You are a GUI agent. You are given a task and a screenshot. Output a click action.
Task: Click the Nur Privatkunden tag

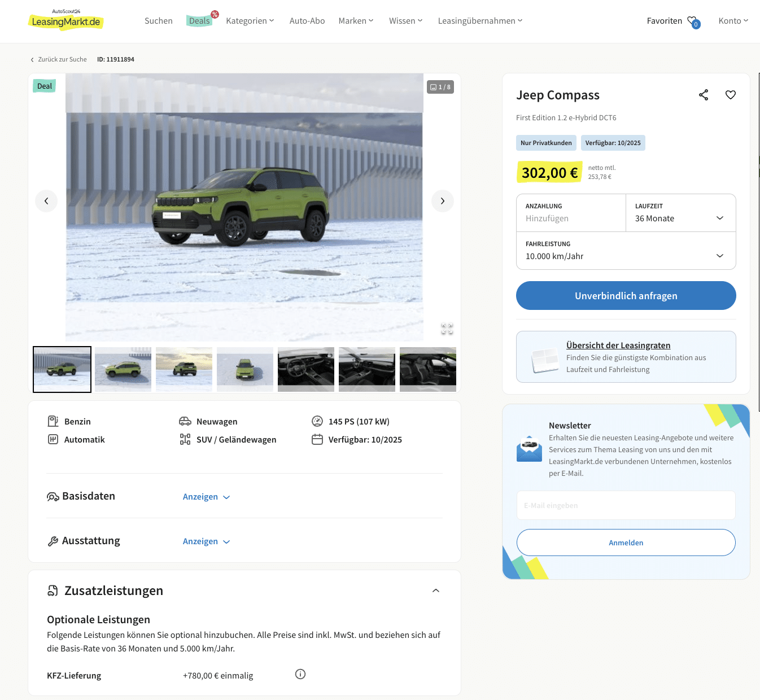tap(546, 143)
